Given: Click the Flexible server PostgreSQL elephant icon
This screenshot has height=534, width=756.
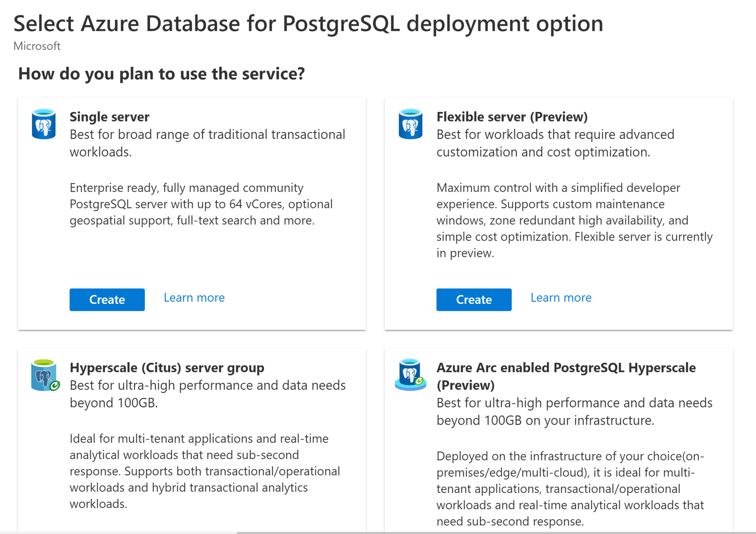Looking at the screenshot, I should coord(410,124).
